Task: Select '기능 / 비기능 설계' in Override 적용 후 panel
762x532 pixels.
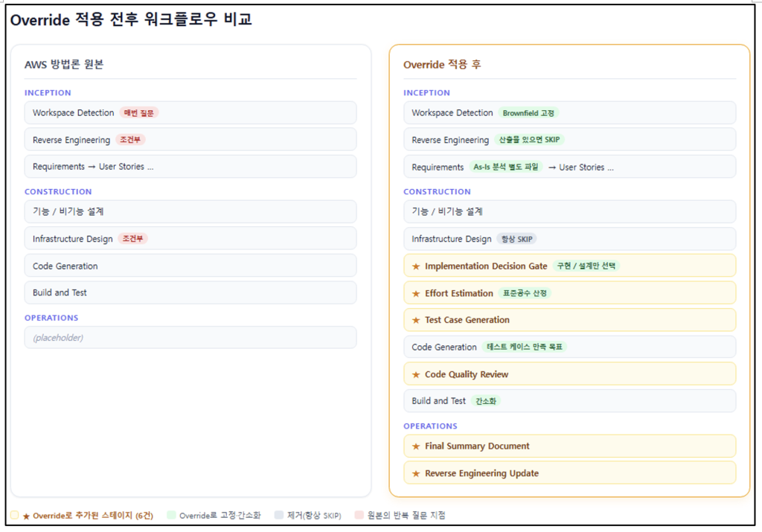Action: tap(569, 211)
